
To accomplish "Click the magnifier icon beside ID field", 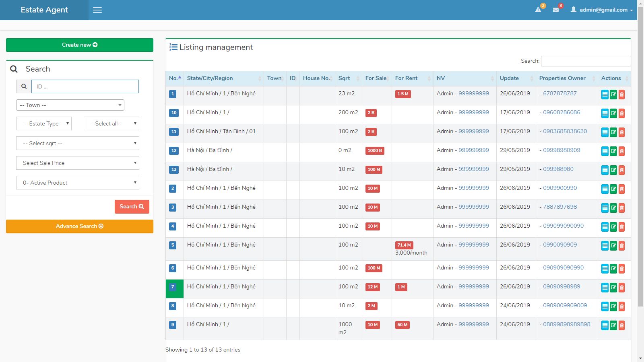I will (x=24, y=86).
